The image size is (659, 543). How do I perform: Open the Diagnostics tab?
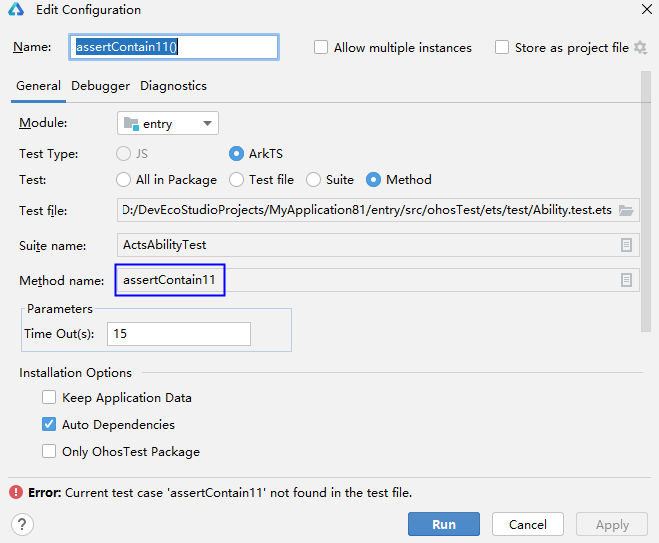[x=173, y=86]
